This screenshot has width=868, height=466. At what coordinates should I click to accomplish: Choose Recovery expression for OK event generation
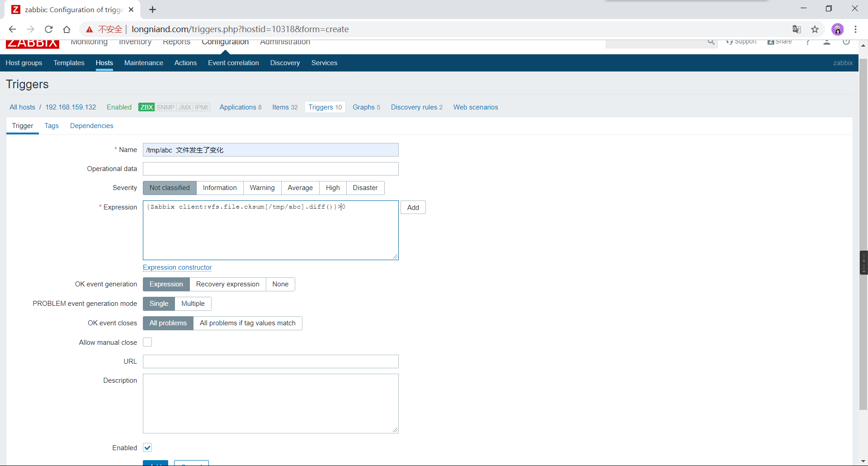click(x=228, y=284)
